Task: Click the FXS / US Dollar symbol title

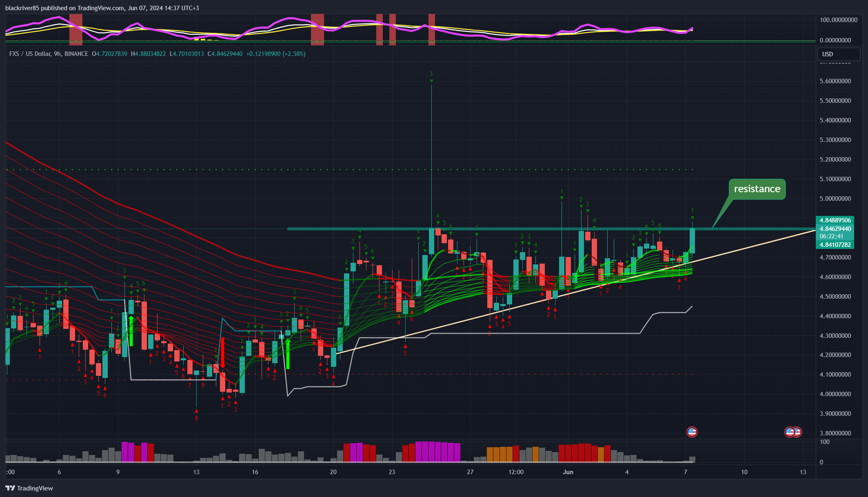Action: [x=49, y=54]
